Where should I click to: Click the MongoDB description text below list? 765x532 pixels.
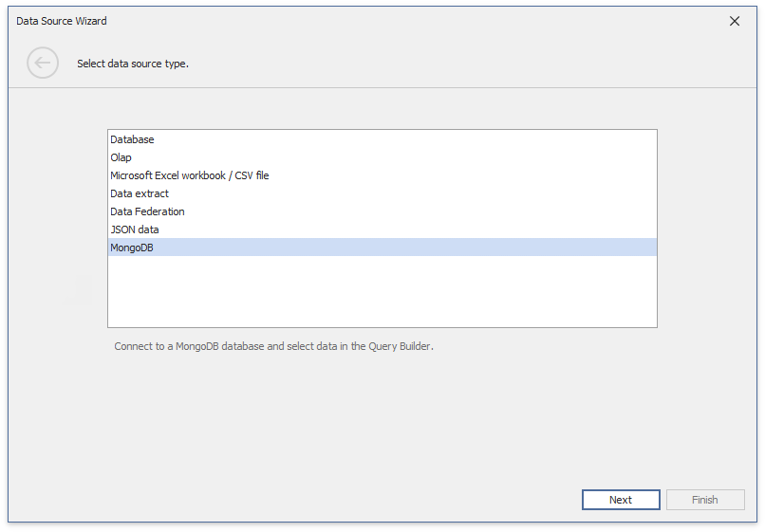[273, 346]
